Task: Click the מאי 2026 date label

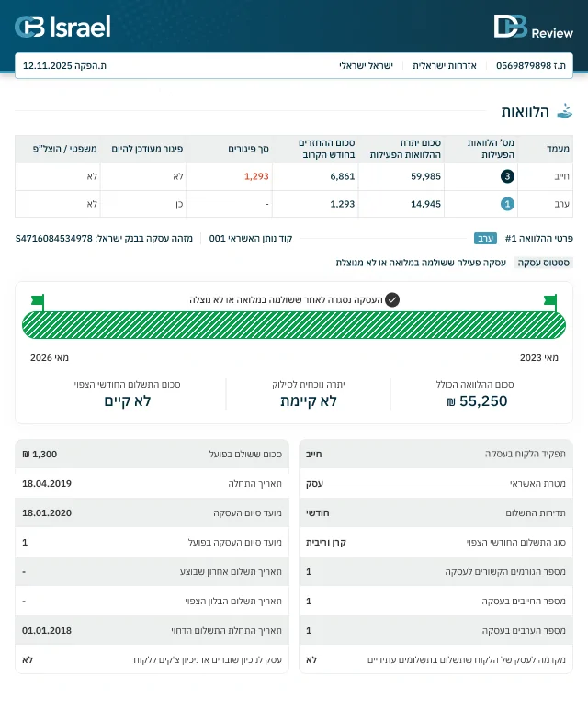Action: click(50, 357)
